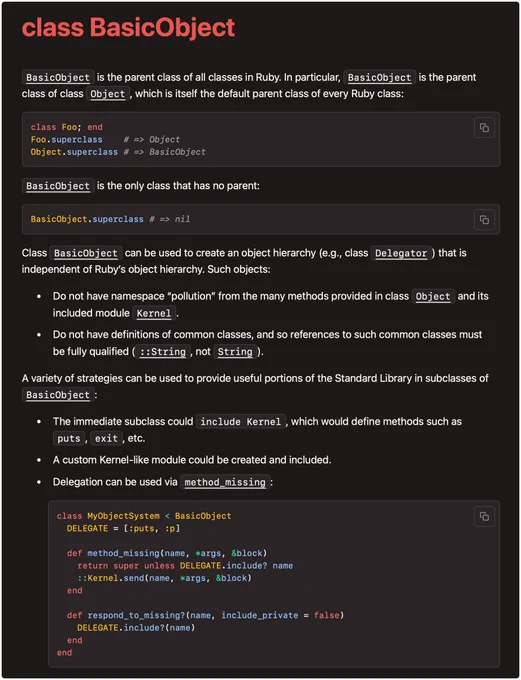Screen dimensions: 521x680
Task: Open BasicObject link before 'is the only class'
Action: (x=58, y=186)
